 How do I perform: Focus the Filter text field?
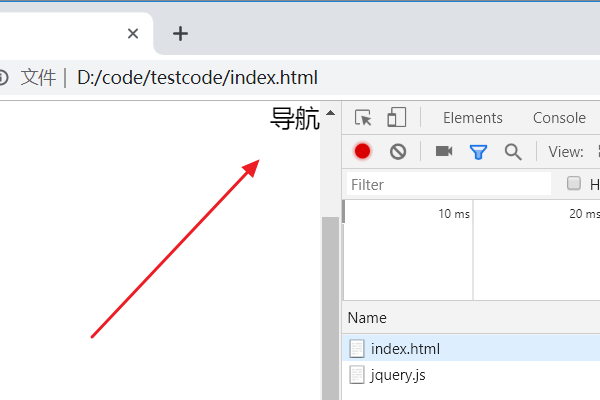point(449,184)
